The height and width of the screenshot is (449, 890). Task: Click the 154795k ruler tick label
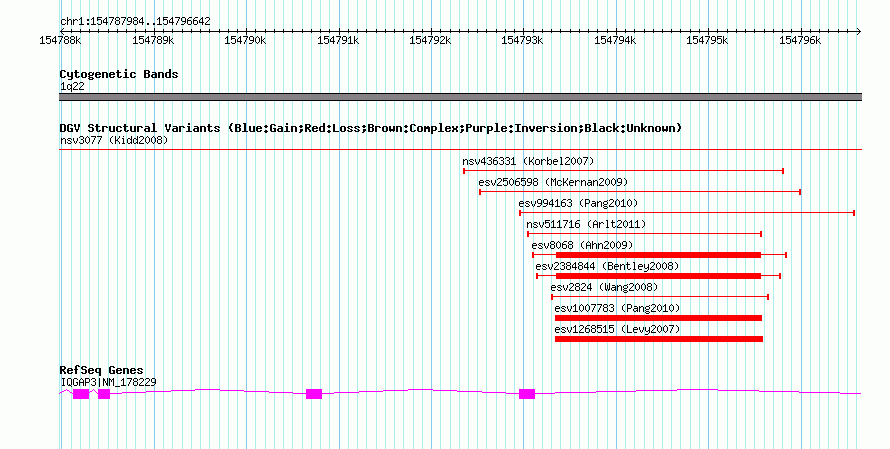click(x=707, y=41)
